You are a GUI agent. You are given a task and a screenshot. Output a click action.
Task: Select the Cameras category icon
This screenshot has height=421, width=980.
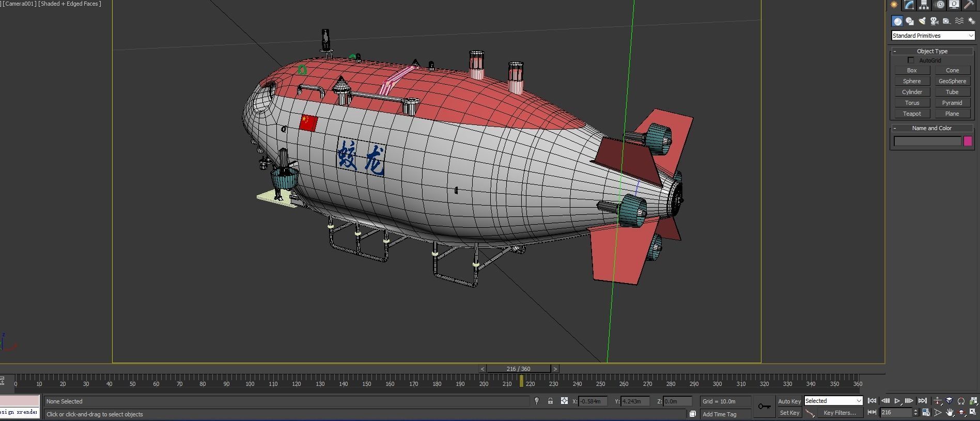click(x=935, y=21)
